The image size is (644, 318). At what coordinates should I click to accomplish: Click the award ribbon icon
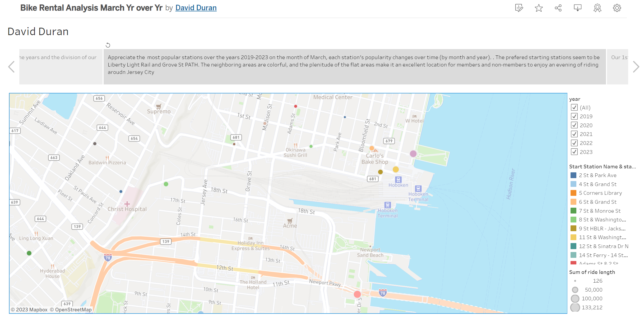(x=597, y=8)
